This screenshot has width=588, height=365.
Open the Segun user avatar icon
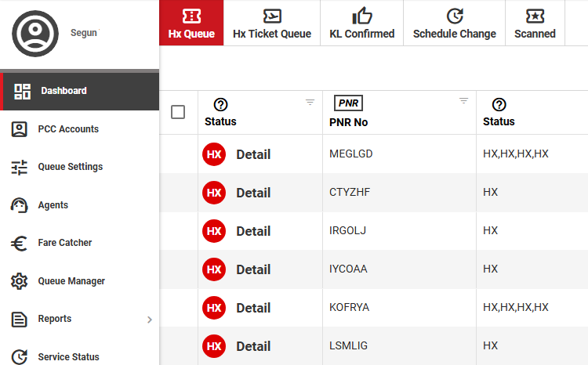tap(35, 34)
